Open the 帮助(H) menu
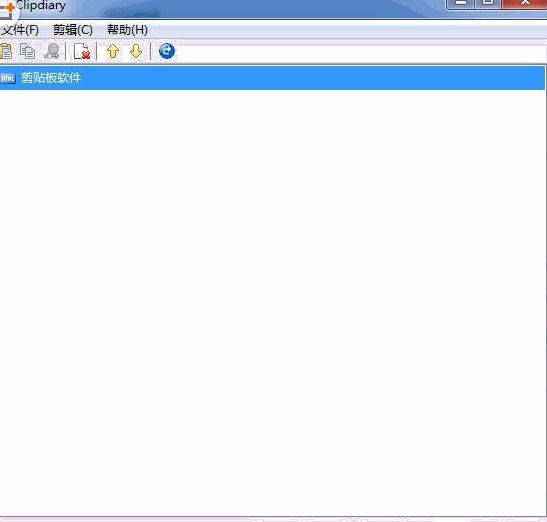 click(x=127, y=30)
